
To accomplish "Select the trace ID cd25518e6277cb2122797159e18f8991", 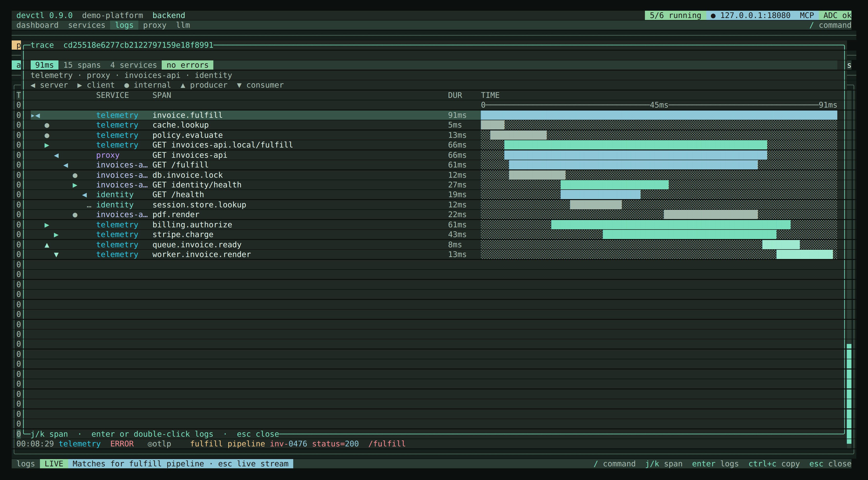I will tap(138, 45).
